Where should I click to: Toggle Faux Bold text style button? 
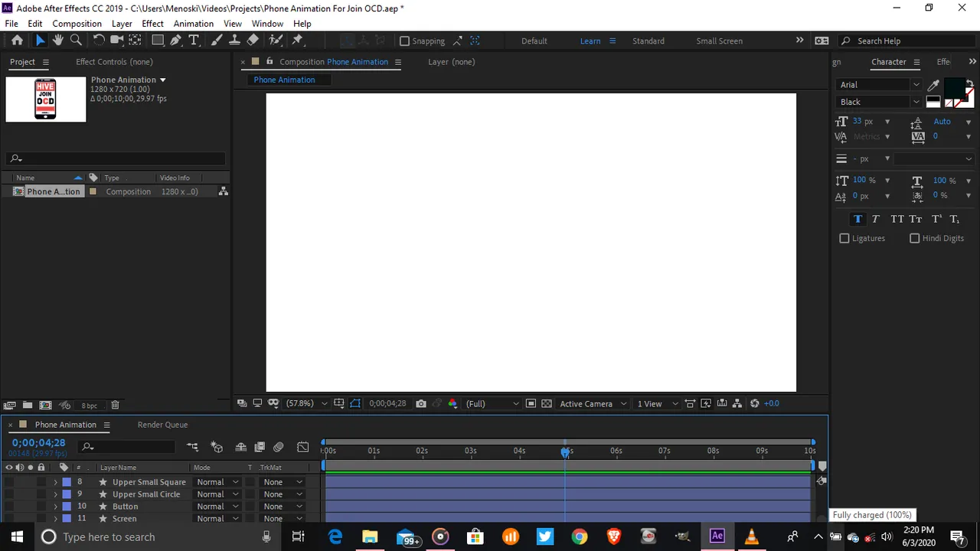tap(857, 219)
